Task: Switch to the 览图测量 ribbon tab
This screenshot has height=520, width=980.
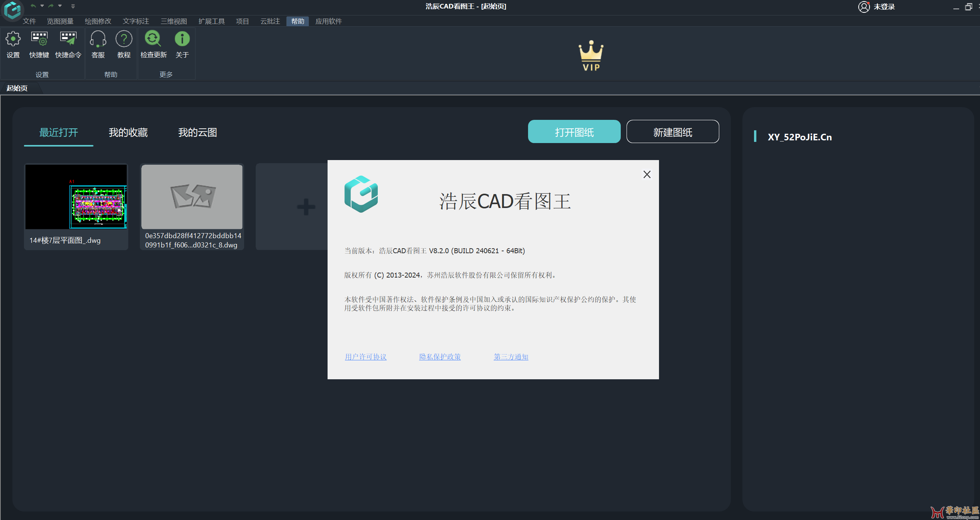Action: click(60, 21)
